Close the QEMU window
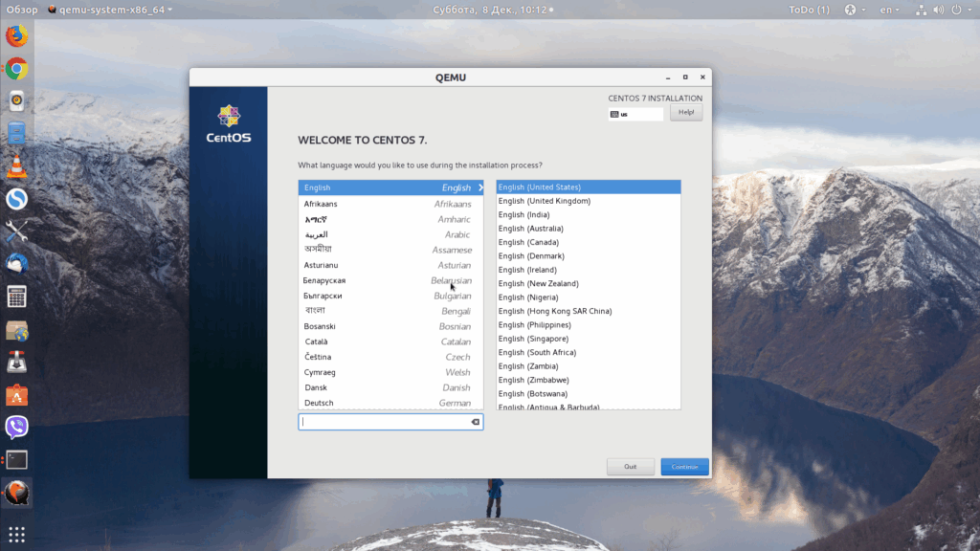980x551 pixels. [x=702, y=77]
